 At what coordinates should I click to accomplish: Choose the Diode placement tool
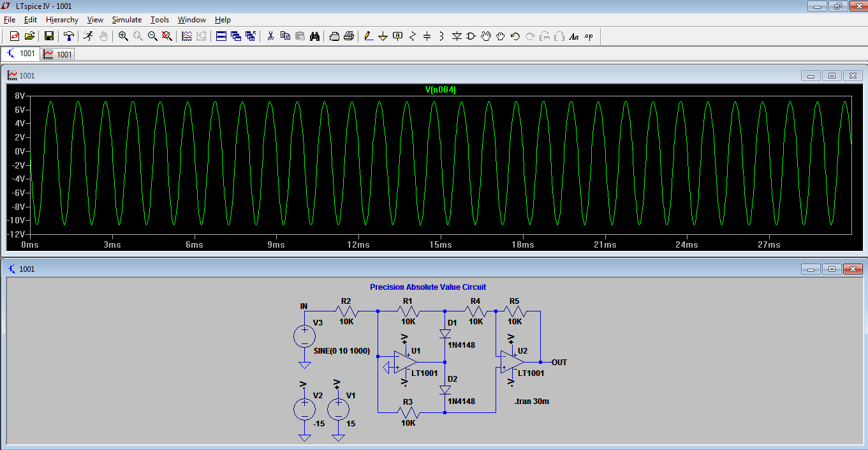457,36
